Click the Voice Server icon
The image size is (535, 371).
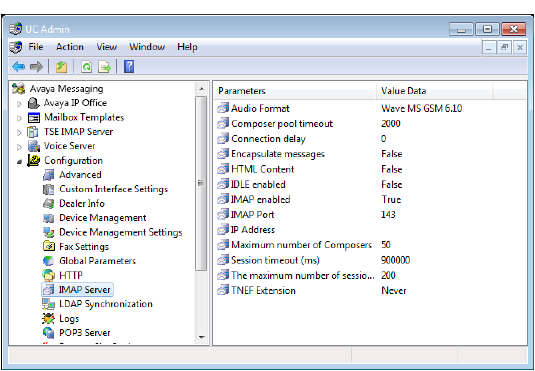(34, 146)
